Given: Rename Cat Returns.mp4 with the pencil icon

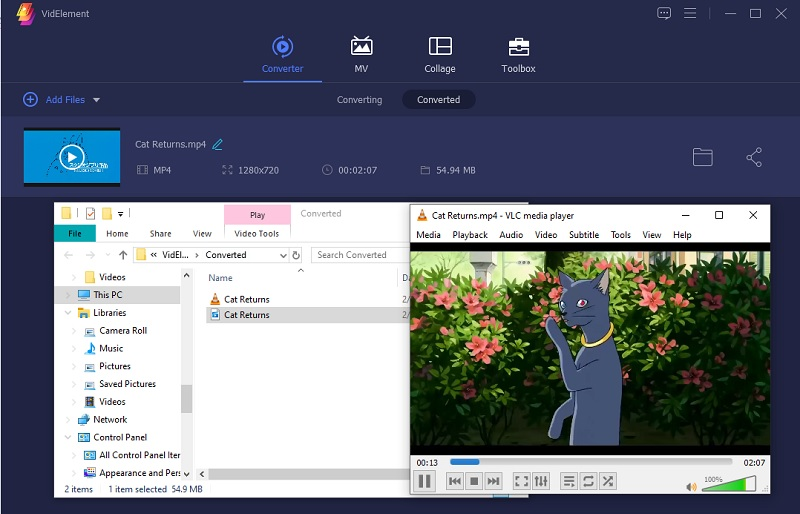Looking at the screenshot, I should 217,144.
